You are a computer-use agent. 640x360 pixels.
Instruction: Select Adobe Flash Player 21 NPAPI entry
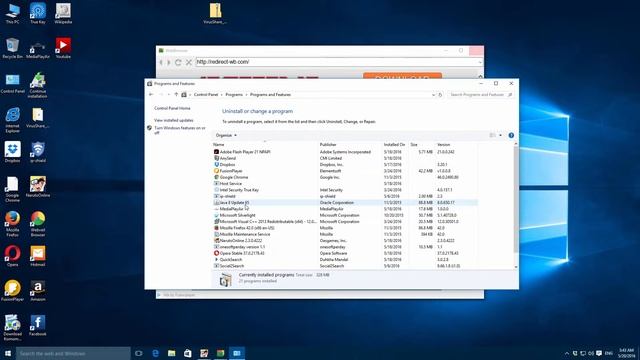[344, 152]
